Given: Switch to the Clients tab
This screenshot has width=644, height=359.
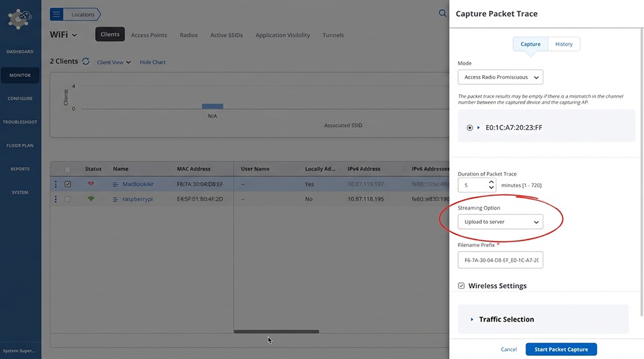Looking at the screenshot, I should [x=110, y=35].
